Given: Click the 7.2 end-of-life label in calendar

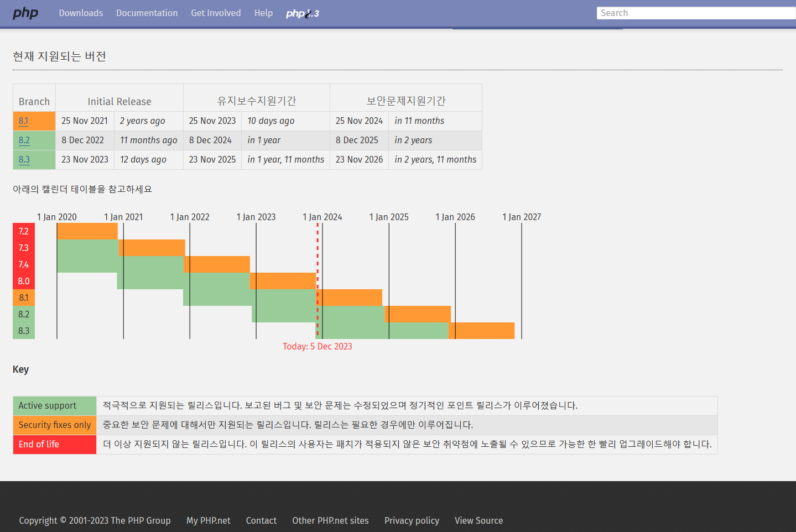Looking at the screenshot, I should click(24, 231).
